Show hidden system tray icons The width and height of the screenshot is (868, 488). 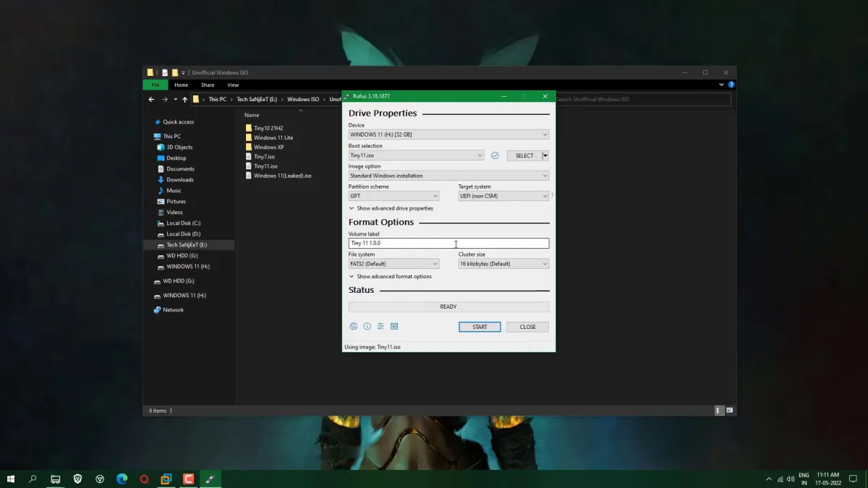tap(768, 479)
